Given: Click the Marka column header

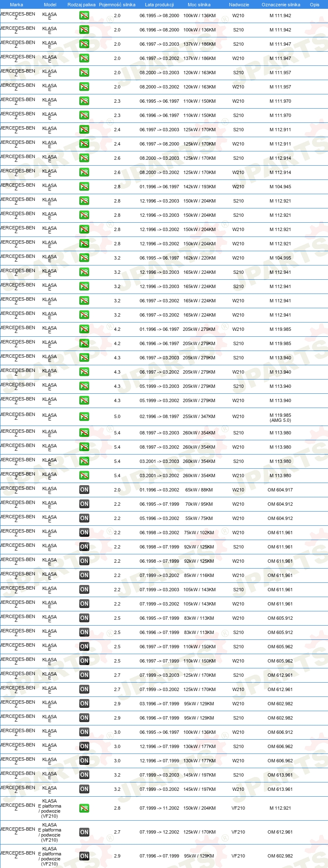Looking at the screenshot, I should tap(16, 5).
